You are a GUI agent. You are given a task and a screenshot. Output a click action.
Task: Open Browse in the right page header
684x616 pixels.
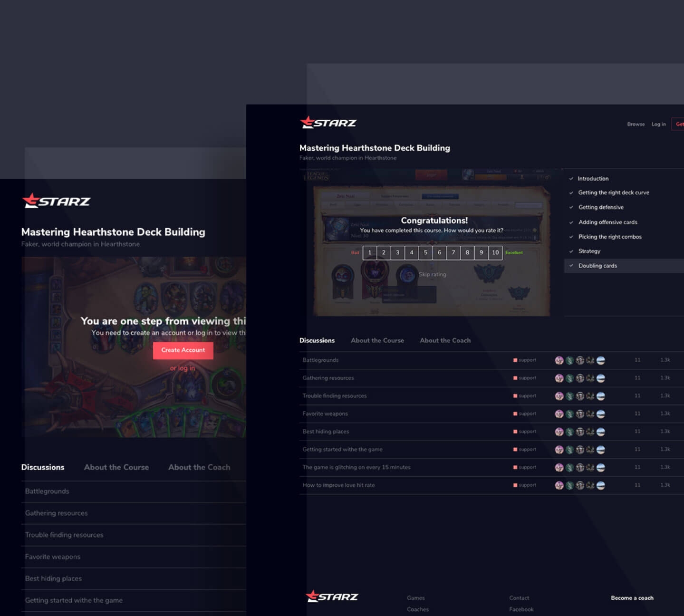click(636, 124)
